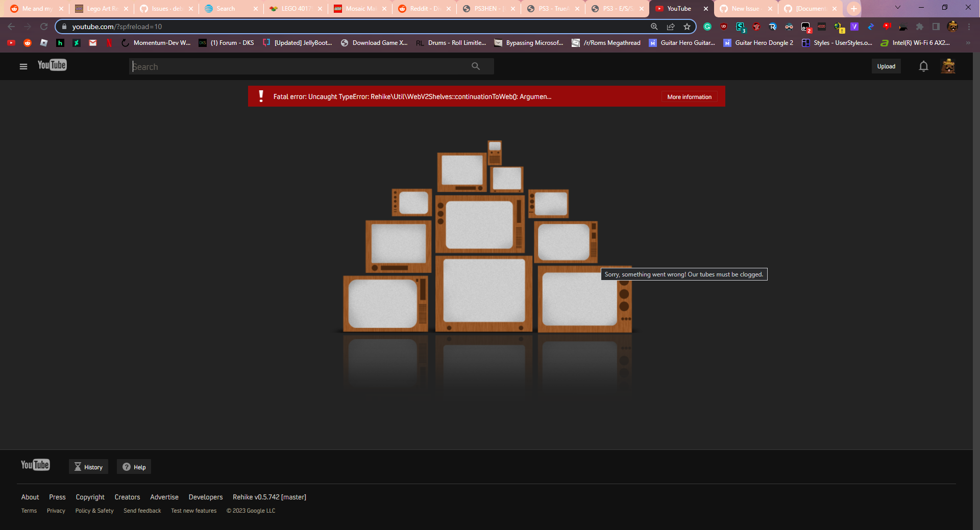980x530 pixels.
Task: Click the footer YouTube logo
Action: click(x=35, y=465)
